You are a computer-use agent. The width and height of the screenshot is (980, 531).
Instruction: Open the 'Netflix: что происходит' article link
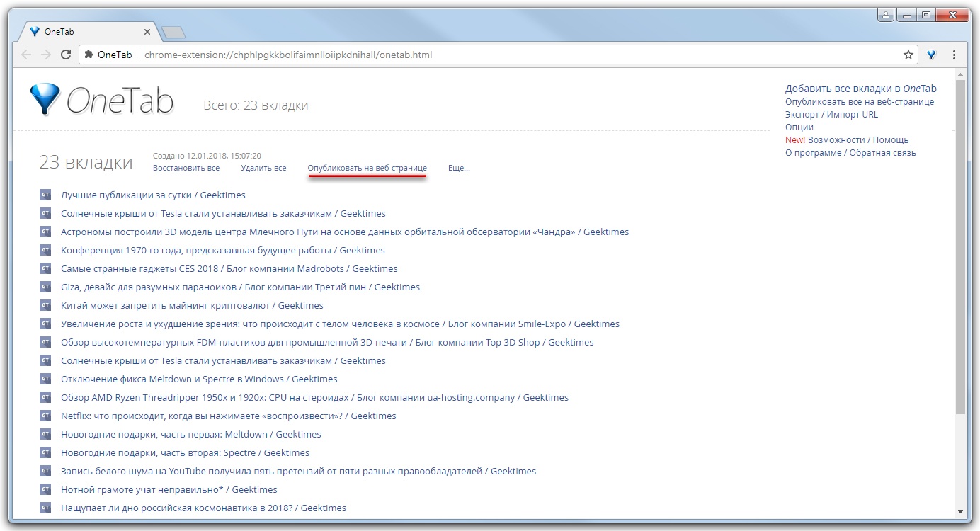coord(229,416)
